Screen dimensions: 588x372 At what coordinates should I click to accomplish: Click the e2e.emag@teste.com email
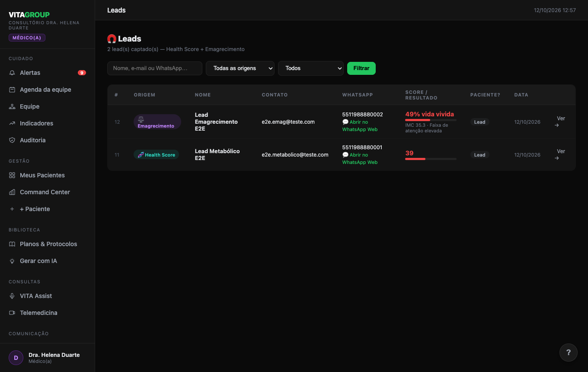click(x=288, y=122)
